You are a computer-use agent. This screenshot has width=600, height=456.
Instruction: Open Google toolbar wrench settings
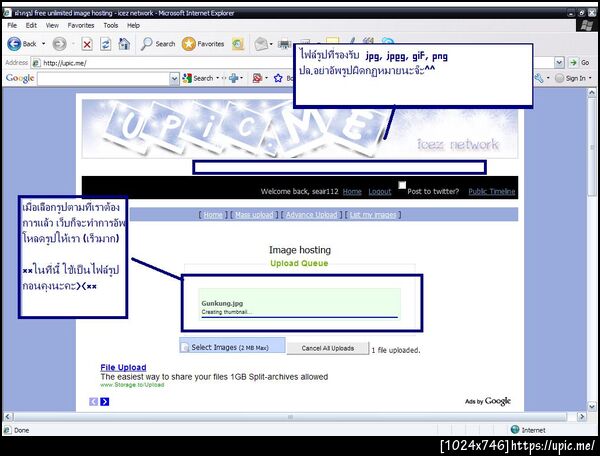point(539,78)
